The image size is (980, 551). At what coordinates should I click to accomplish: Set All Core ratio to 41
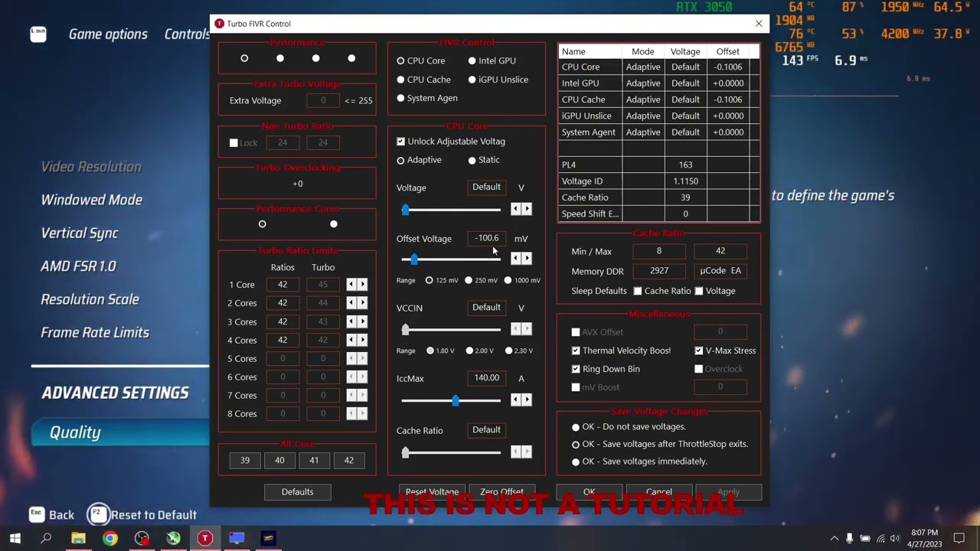coord(314,460)
